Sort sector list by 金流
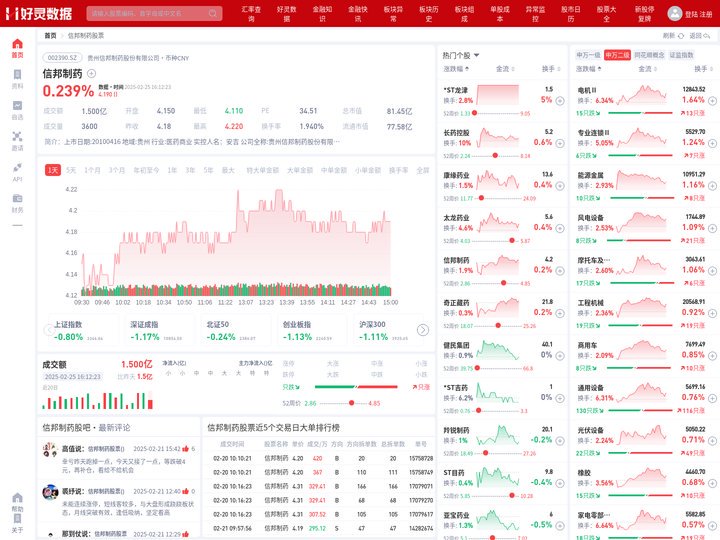720x540 pixels. pos(647,69)
